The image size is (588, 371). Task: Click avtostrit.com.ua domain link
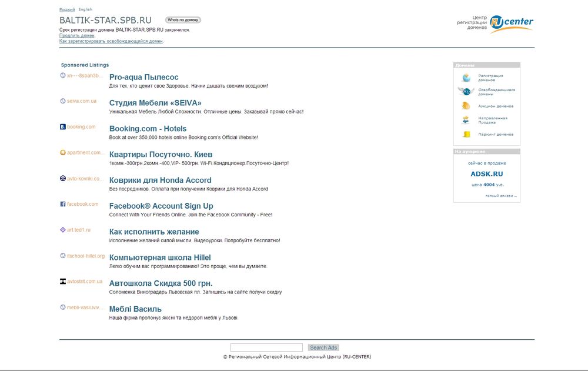point(85,282)
